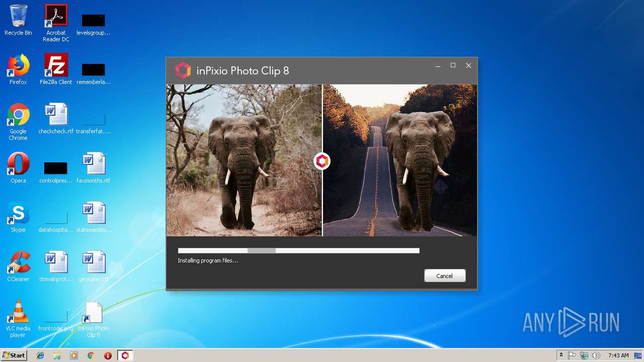Screen dimensions: 644x362
Task: Launch Opera from the taskbar
Action: [108, 355]
